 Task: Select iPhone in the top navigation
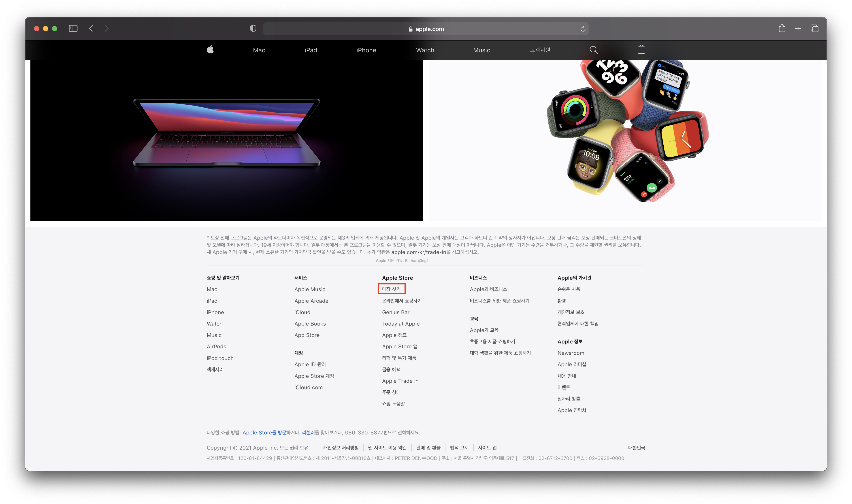pyautogui.click(x=366, y=50)
